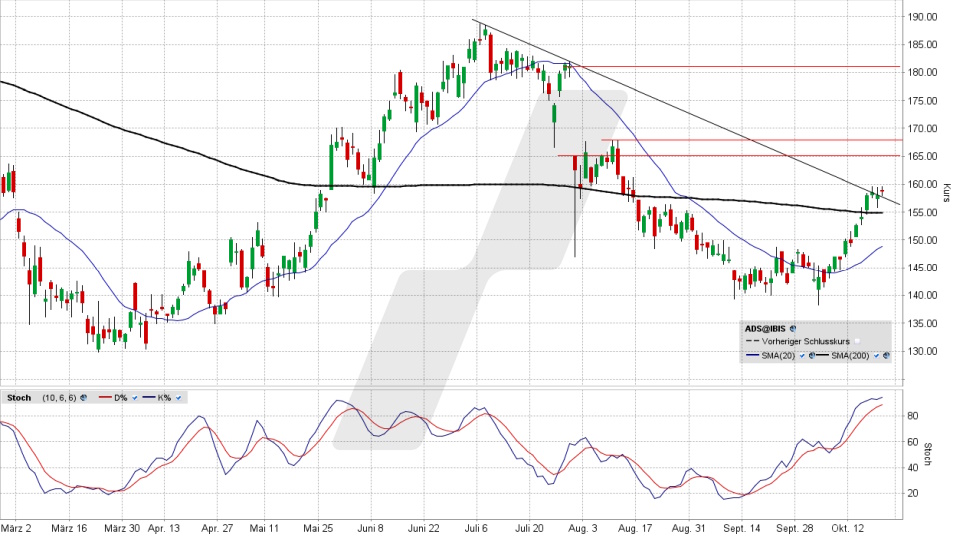
Task: Click the März 2 date label
Action: tap(15, 528)
